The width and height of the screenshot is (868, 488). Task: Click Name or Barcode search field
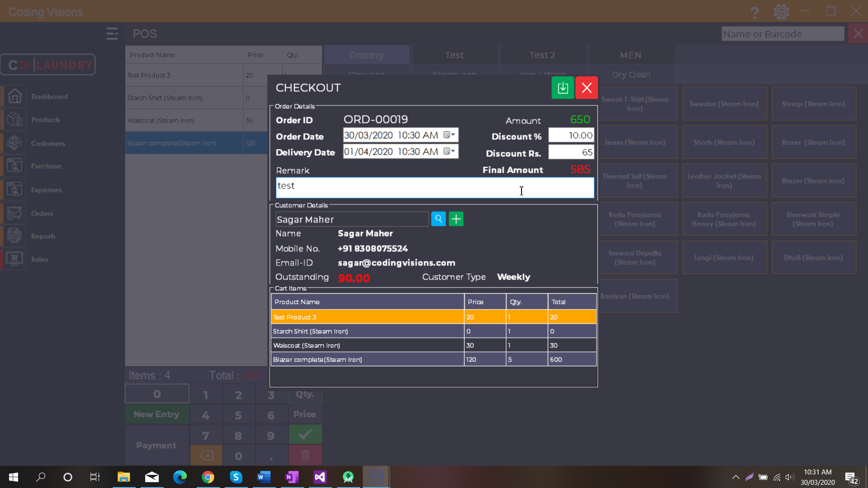pos(783,34)
